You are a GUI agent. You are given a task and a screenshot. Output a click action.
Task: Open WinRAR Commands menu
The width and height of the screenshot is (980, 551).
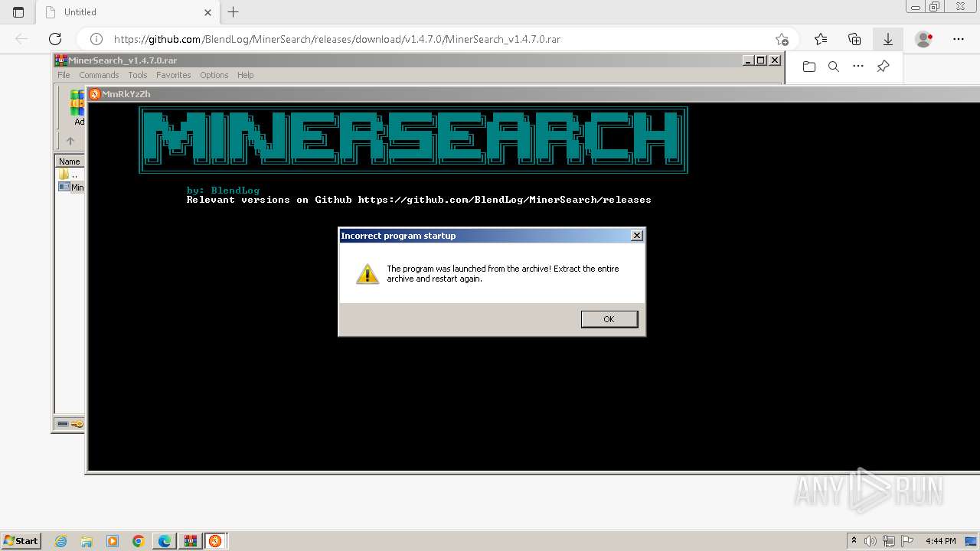99,75
